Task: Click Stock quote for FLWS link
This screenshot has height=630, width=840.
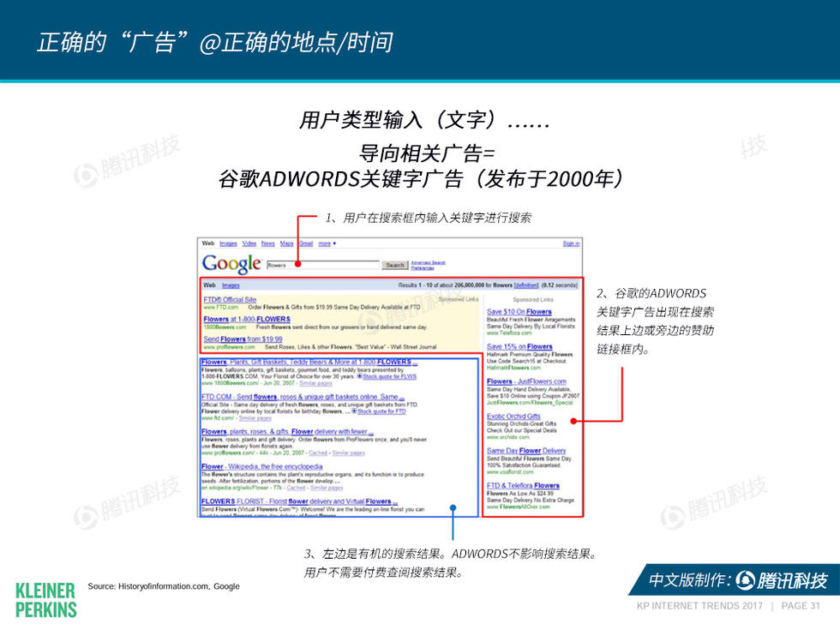Action: click(x=389, y=376)
